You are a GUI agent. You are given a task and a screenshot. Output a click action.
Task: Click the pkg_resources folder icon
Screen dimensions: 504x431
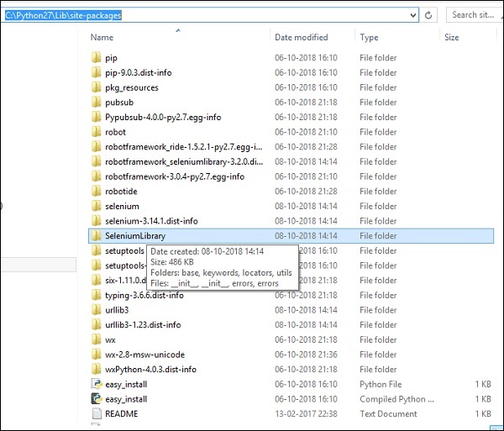(x=96, y=87)
